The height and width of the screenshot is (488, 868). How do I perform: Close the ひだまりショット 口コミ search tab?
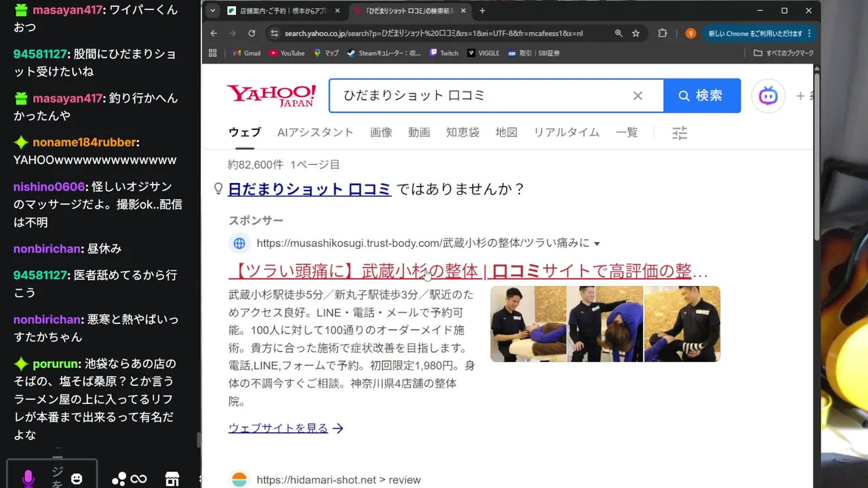point(463,11)
